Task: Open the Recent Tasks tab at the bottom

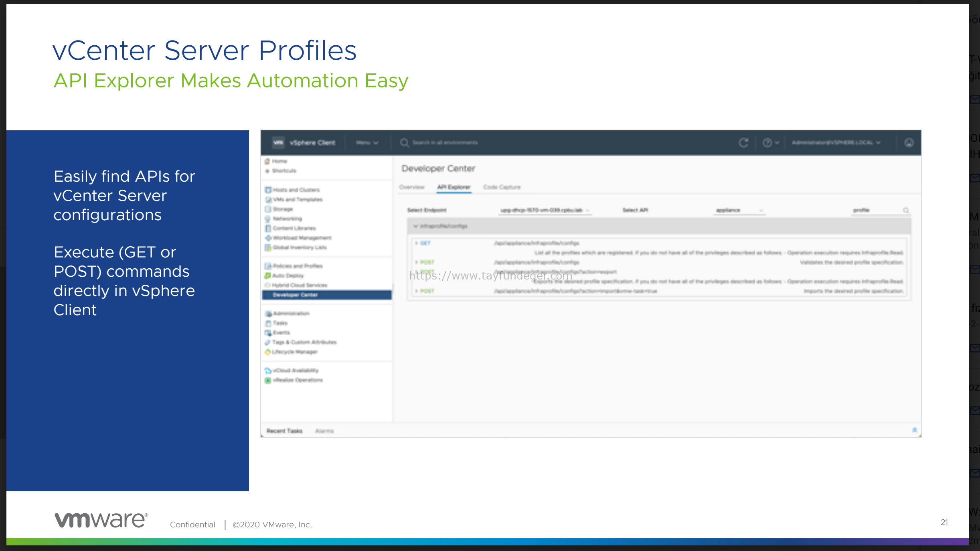Action: point(284,431)
